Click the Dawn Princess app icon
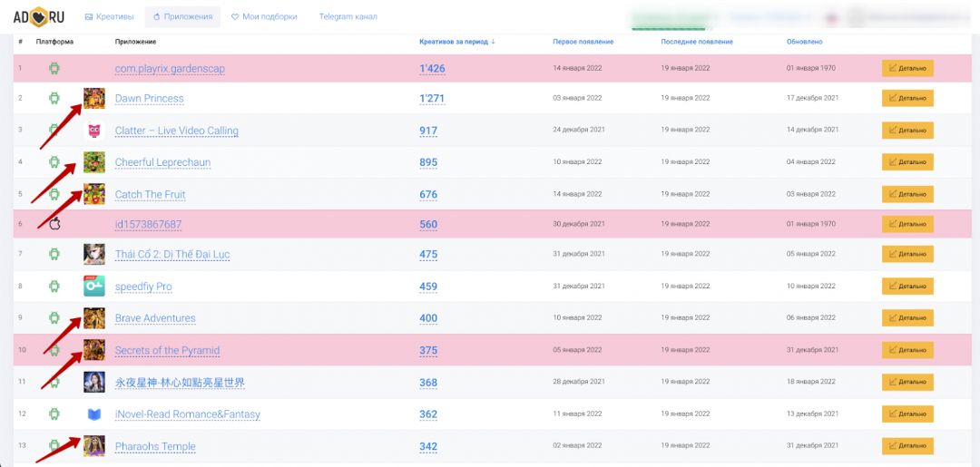This screenshot has height=467, width=980. click(x=94, y=99)
